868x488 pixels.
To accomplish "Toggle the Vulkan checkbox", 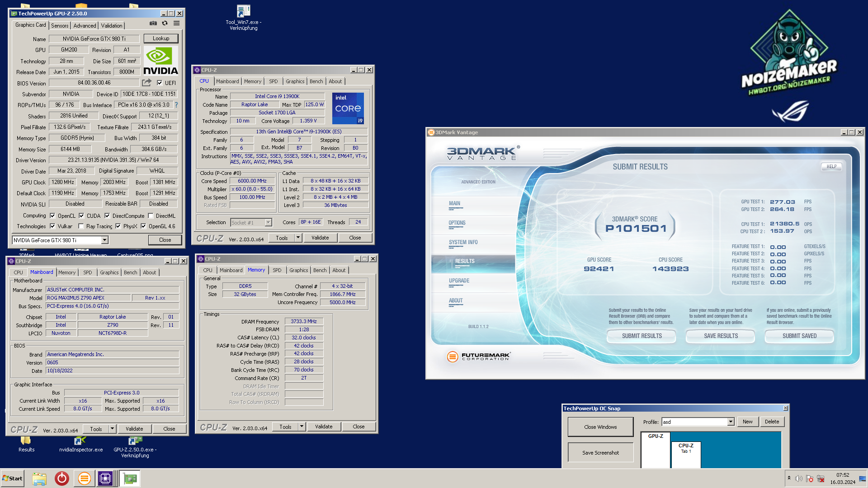I will [x=52, y=226].
